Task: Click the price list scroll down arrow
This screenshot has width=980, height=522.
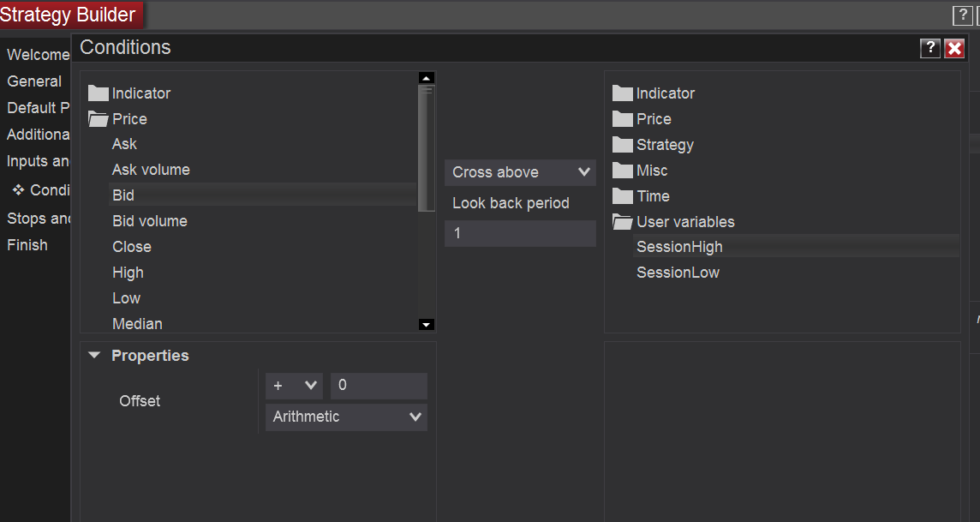Action: point(427,324)
